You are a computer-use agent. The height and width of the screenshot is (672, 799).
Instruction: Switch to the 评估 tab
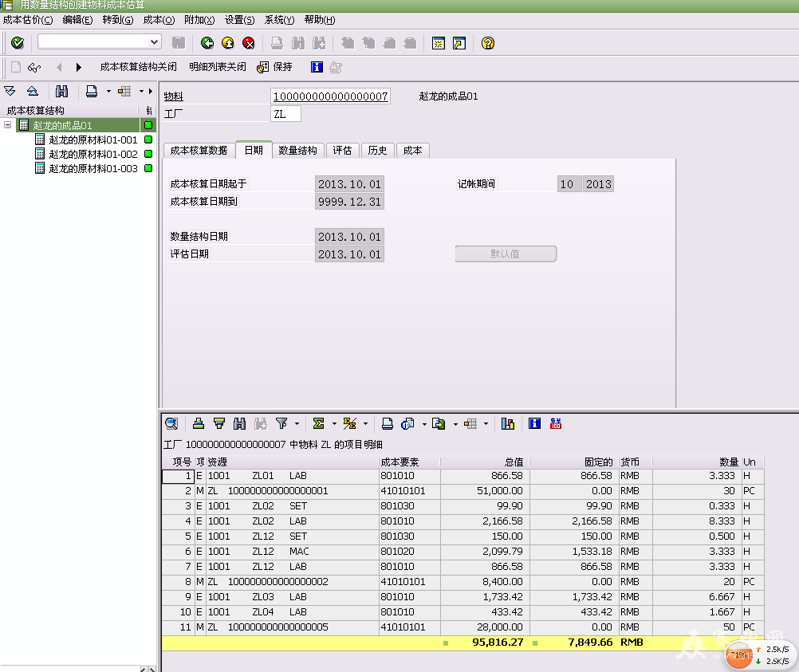coord(342,151)
